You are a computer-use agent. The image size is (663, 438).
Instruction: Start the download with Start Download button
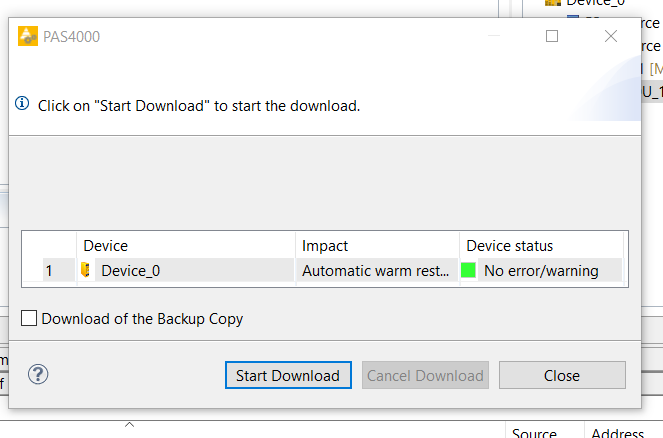[x=288, y=375]
